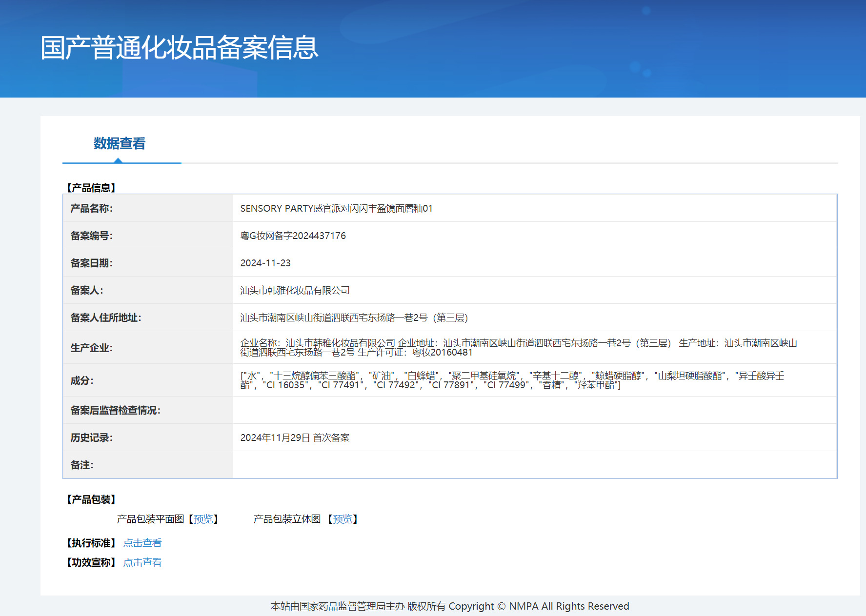Click the 生产企业 row label
Image resolution: width=866 pixels, height=616 pixels.
tap(91, 348)
